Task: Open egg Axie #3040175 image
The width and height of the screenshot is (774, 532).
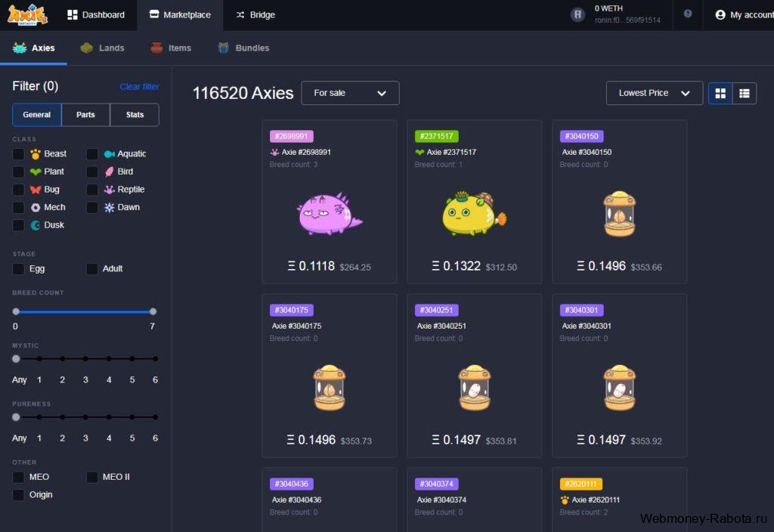Action: click(x=330, y=388)
